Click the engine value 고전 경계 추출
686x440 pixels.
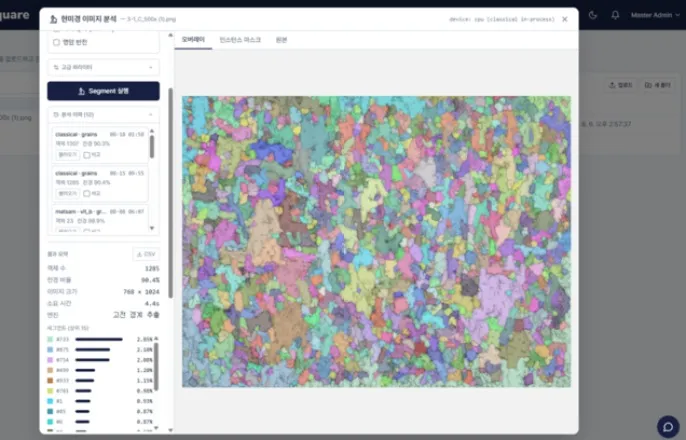click(136, 315)
